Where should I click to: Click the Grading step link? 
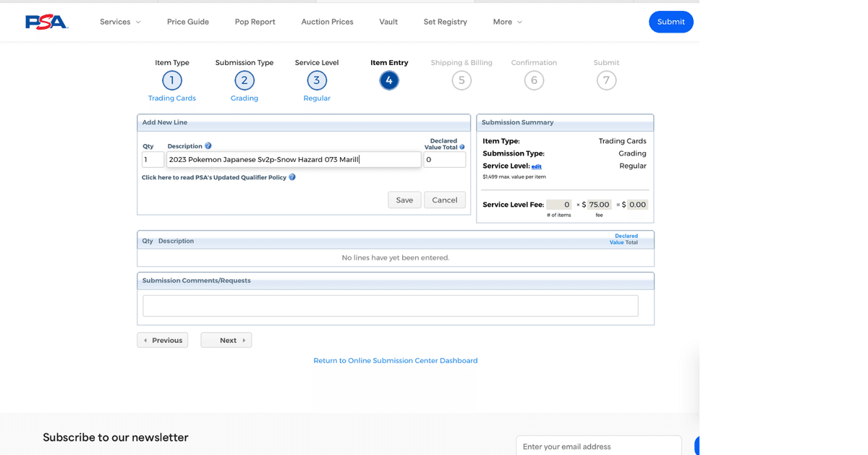pyautogui.click(x=244, y=98)
